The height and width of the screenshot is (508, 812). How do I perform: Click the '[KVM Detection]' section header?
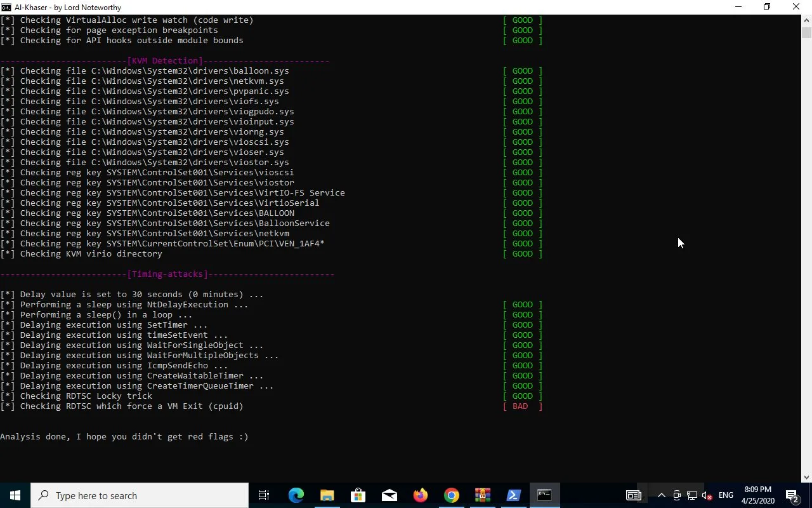click(x=165, y=61)
